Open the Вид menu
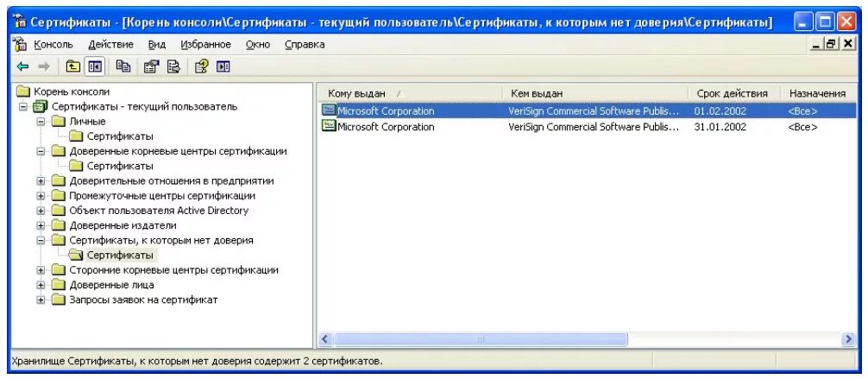The width and height of the screenshot is (868, 379). coord(157,44)
